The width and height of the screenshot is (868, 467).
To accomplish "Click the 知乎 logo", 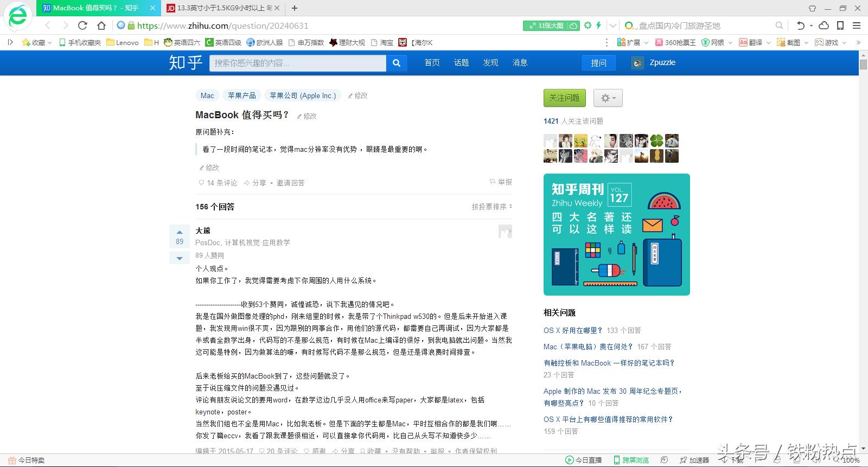I will pyautogui.click(x=186, y=62).
